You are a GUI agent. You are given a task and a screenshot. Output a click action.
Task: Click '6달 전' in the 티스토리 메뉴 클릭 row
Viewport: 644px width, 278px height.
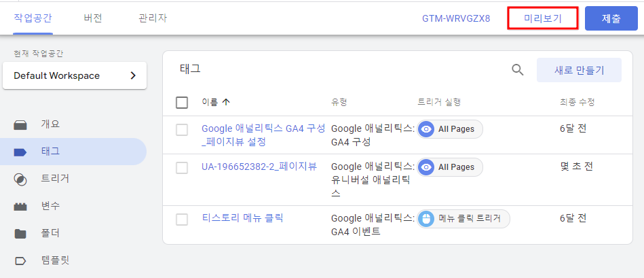pos(573,218)
